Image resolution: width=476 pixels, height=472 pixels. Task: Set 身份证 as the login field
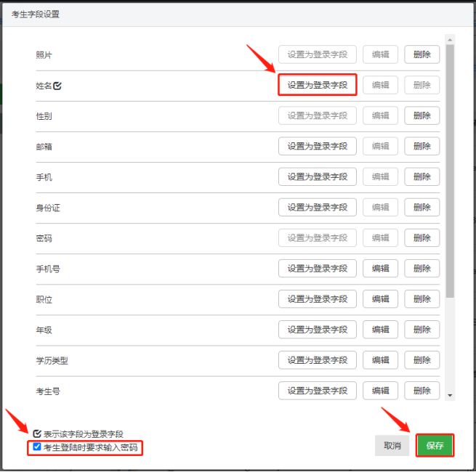(318, 208)
